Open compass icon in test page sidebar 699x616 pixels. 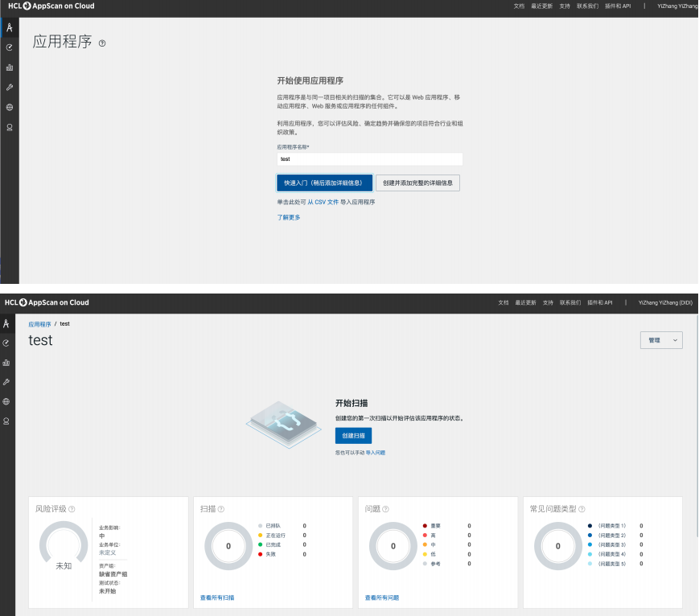coord(6,323)
